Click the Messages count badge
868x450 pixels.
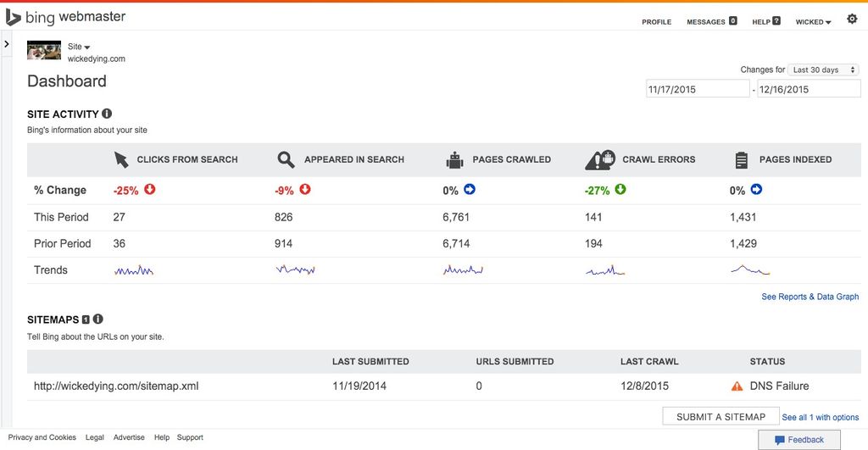tap(733, 20)
